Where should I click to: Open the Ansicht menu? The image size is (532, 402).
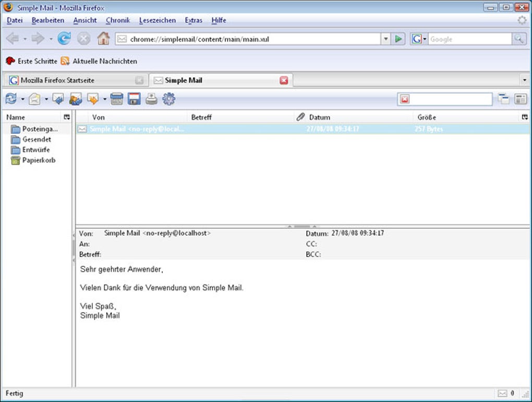[x=85, y=20]
